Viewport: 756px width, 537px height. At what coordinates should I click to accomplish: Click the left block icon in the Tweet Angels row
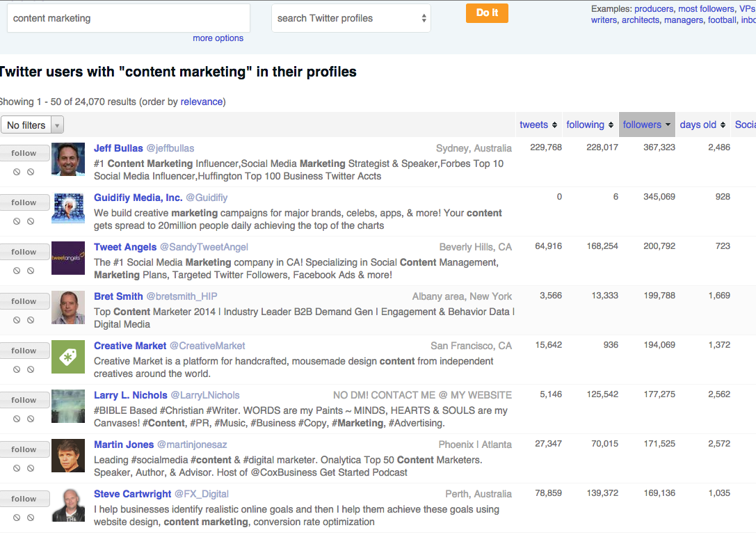pyautogui.click(x=17, y=271)
